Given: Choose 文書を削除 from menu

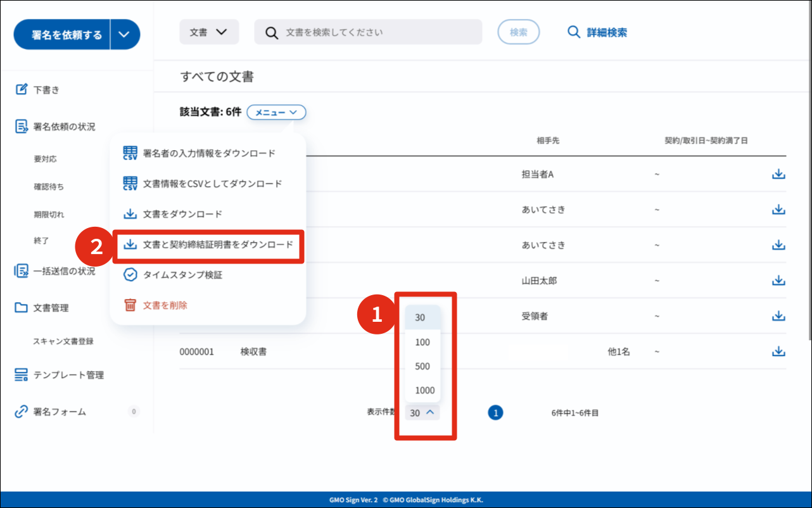Looking at the screenshot, I should (x=165, y=305).
